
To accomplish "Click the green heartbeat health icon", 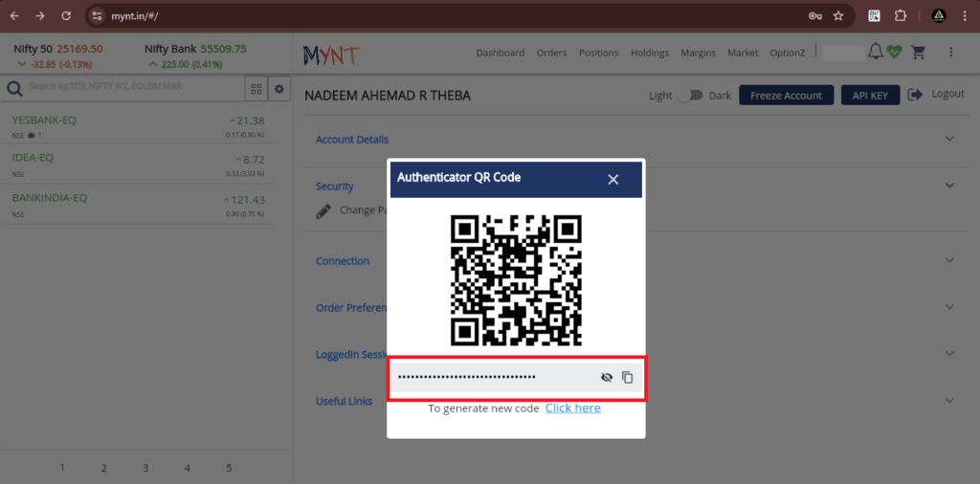I will (x=894, y=53).
